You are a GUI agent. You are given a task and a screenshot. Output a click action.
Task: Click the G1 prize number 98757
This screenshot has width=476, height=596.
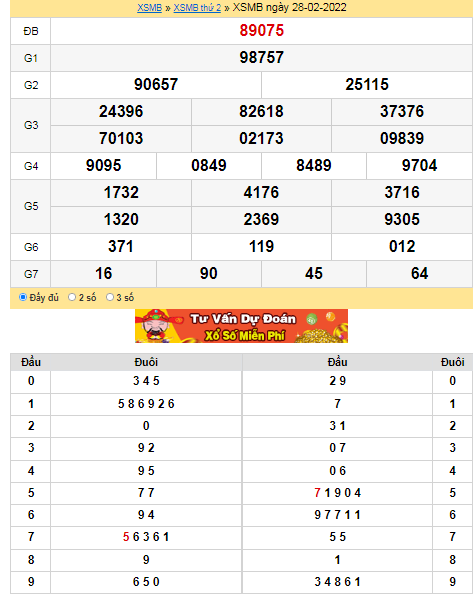[262, 57]
